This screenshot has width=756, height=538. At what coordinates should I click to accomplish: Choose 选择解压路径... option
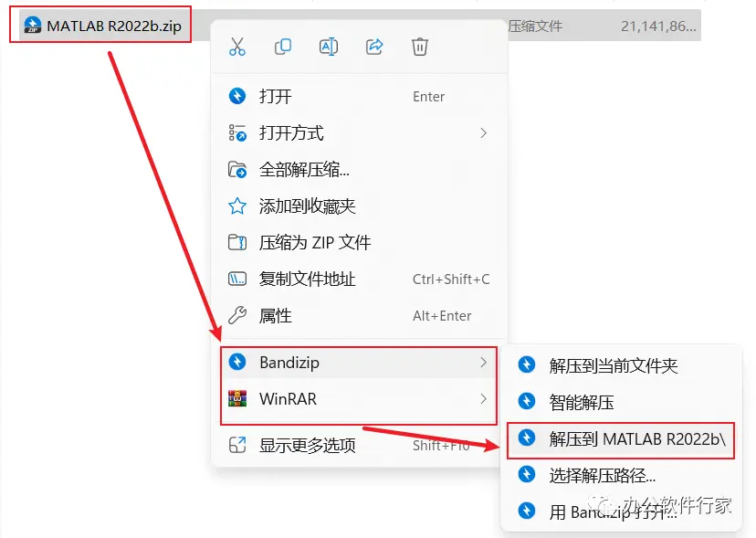[621, 475]
